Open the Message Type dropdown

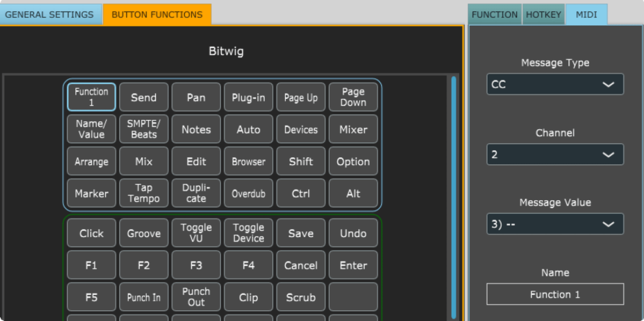(x=554, y=84)
